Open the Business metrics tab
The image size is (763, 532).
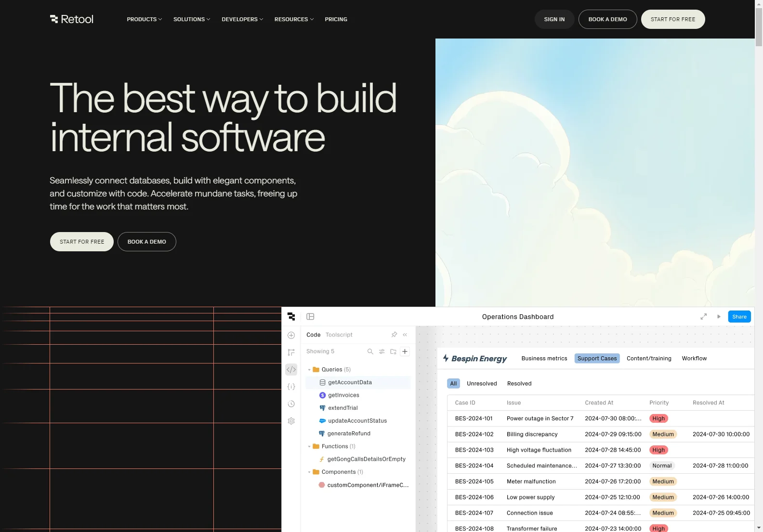point(544,358)
